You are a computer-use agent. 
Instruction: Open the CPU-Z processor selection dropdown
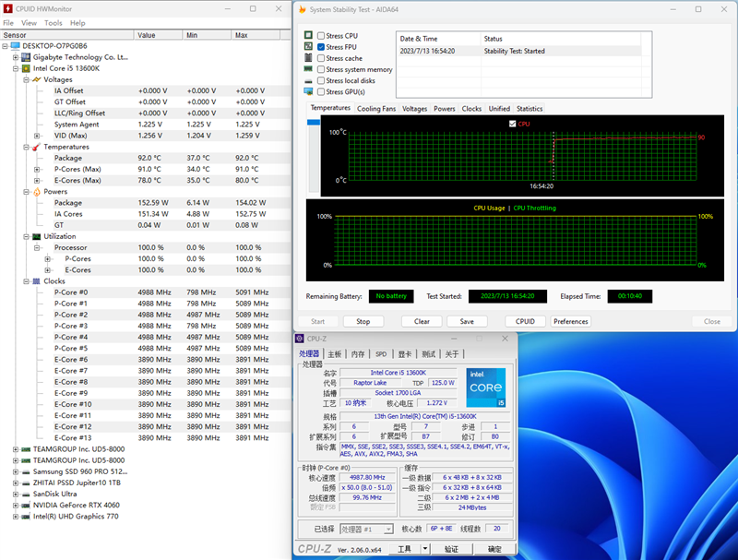388,530
